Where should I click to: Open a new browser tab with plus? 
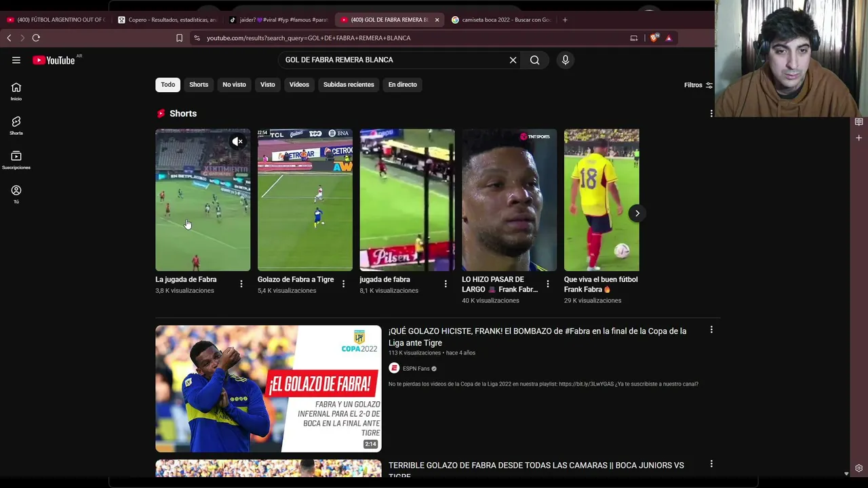(565, 20)
